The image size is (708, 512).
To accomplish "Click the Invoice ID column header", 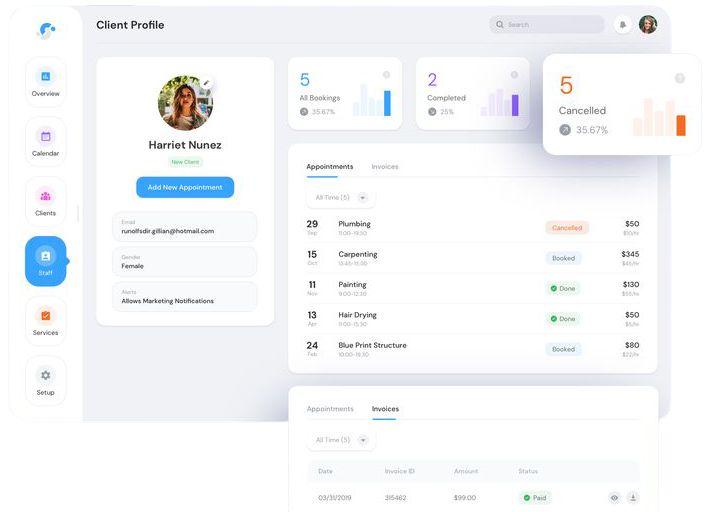I will click(x=400, y=471).
